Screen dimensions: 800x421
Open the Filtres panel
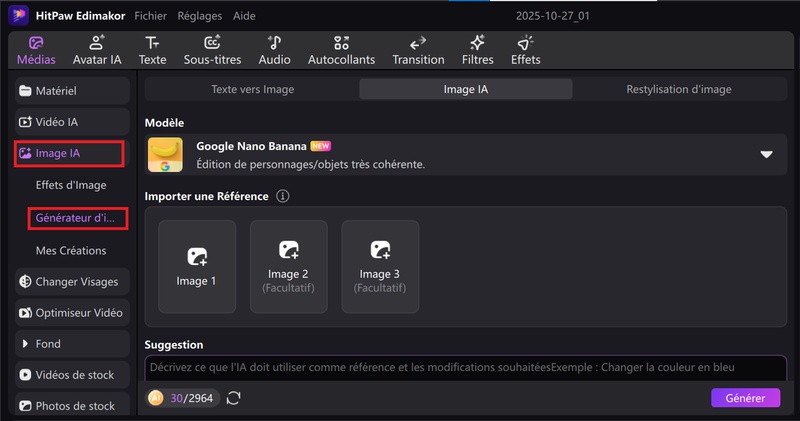point(478,51)
